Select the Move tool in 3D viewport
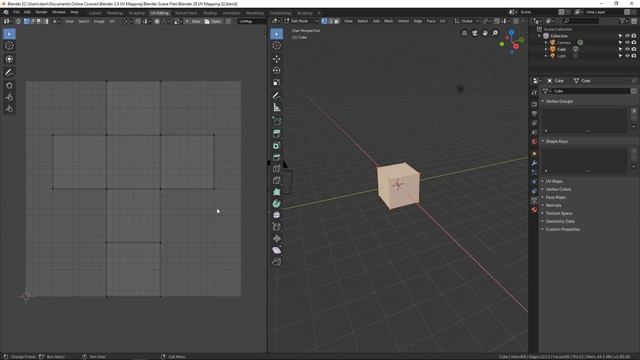Screen dimensions: 640x360 pyautogui.click(x=276, y=59)
